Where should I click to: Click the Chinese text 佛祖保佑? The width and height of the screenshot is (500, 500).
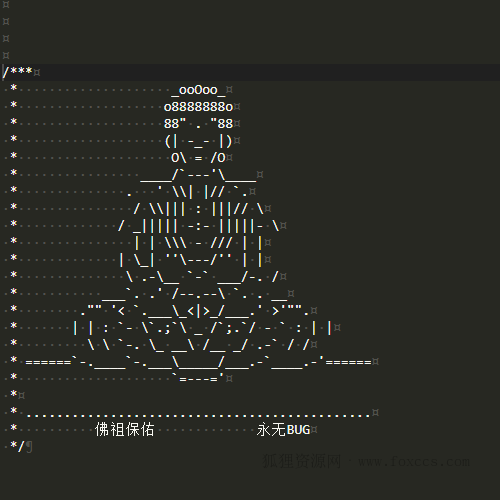click(x=124, y=429)
